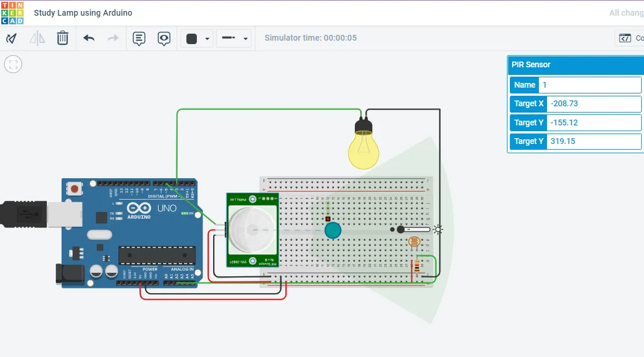This screenshot has width=644, height=357.
Task: Open the wire thickness dropdown
Action: (243, 38)
